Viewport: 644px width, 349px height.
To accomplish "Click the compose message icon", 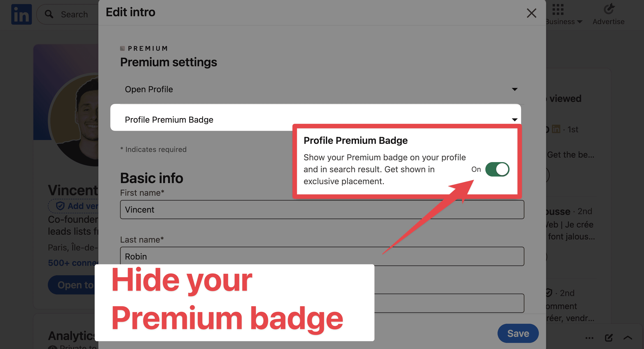I will pyautogui.click(x=609, y=338).
